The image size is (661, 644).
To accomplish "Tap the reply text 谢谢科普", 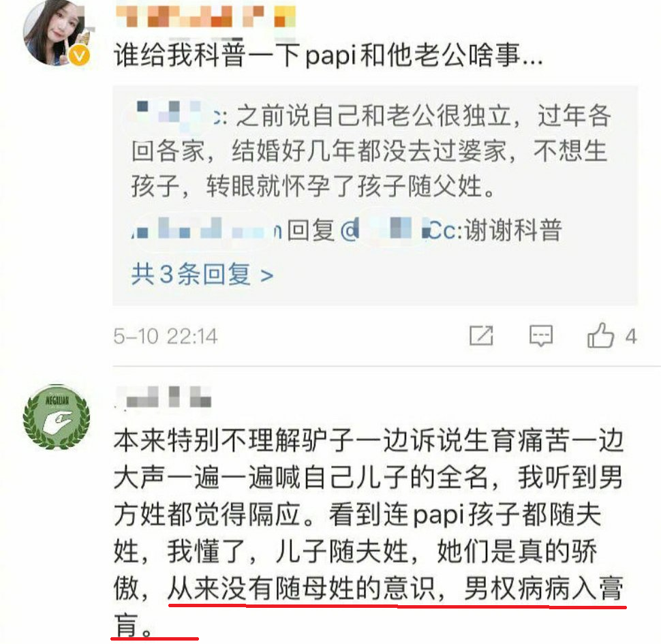I will point(513,230).
